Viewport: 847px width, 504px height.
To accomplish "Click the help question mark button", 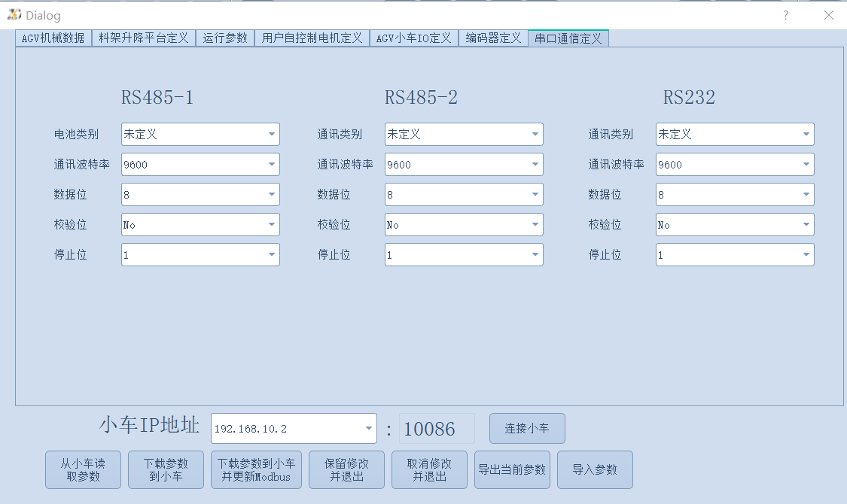I will (x=786, y=15).
